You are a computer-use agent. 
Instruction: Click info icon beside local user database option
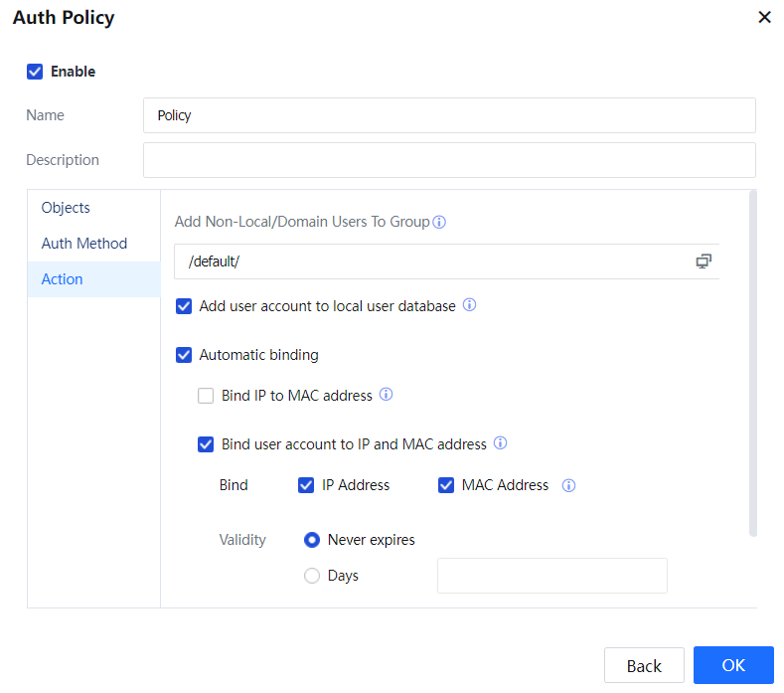tap(470, 305)
